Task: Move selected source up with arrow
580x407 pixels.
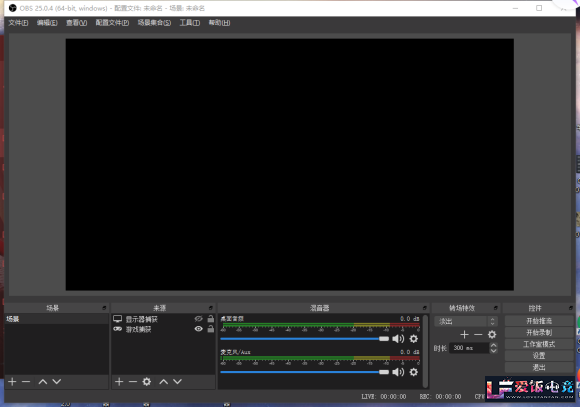Action: point(163,381)
